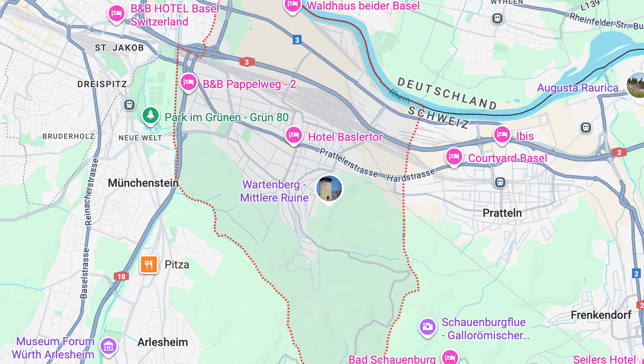Click the Pratteln train station icon
This screenshot has width=644, height=364.
coord(500,182)
